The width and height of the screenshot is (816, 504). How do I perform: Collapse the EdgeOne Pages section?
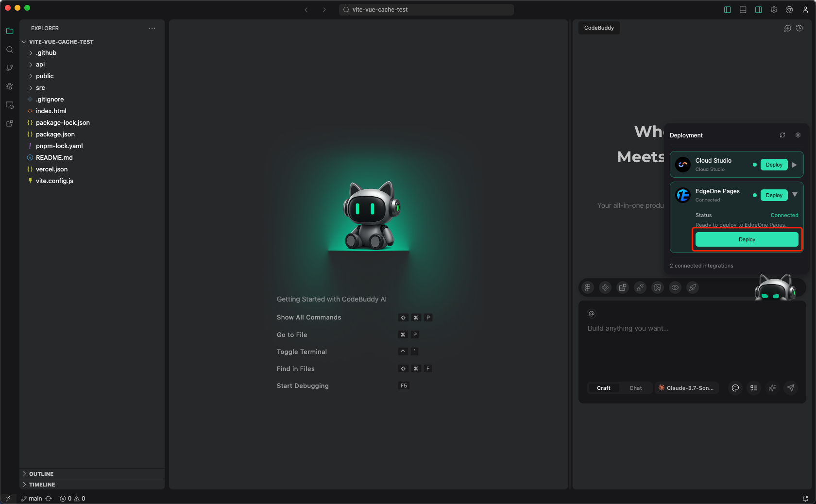pos(795,195)
